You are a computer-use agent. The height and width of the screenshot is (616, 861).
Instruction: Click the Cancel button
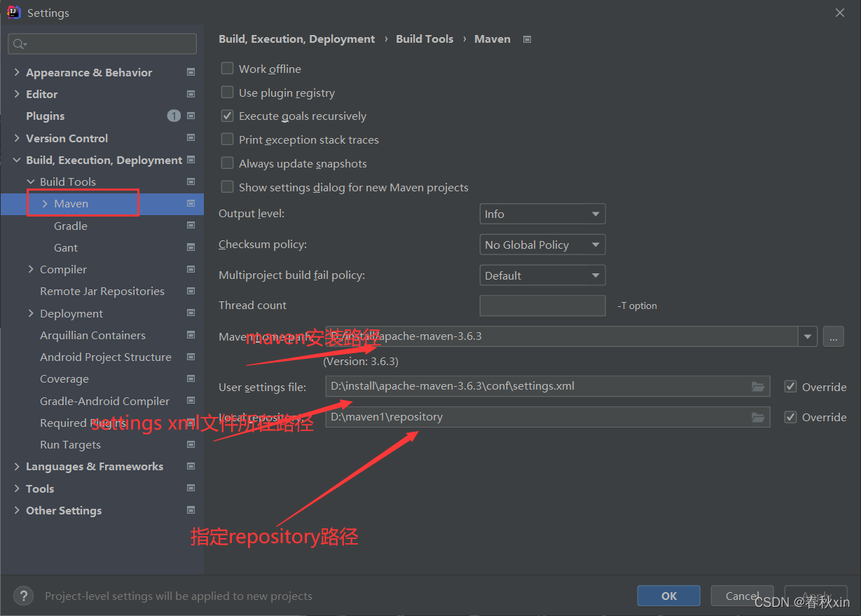[x=742, y=596]
